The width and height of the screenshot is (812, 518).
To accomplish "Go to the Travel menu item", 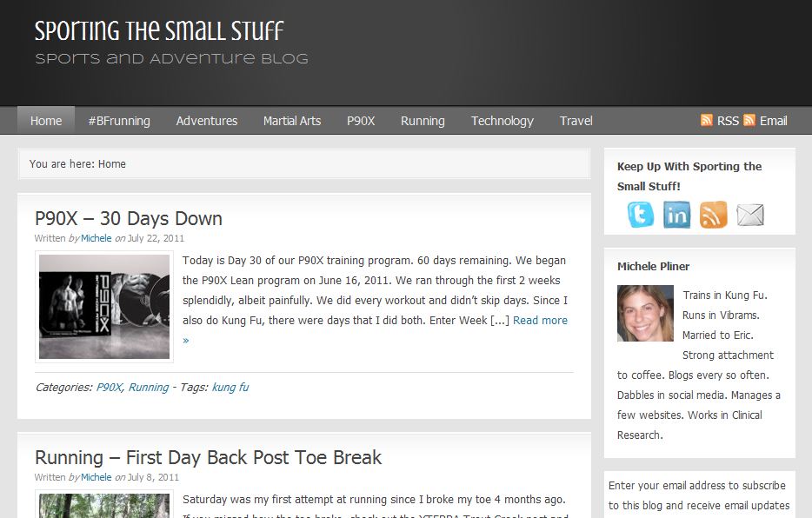I will (x=576, y=121).
